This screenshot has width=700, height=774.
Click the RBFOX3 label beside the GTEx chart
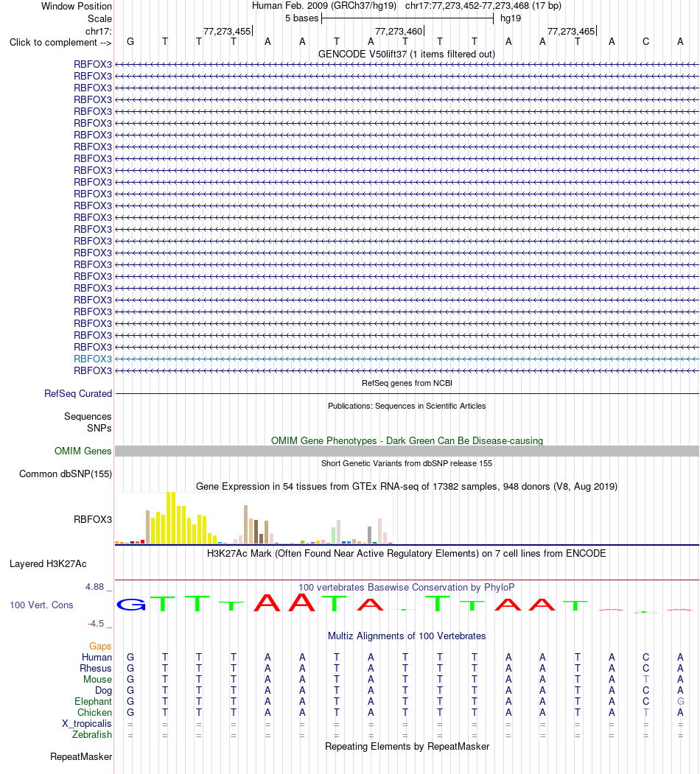pyautogui.click(x=93, y=519)
